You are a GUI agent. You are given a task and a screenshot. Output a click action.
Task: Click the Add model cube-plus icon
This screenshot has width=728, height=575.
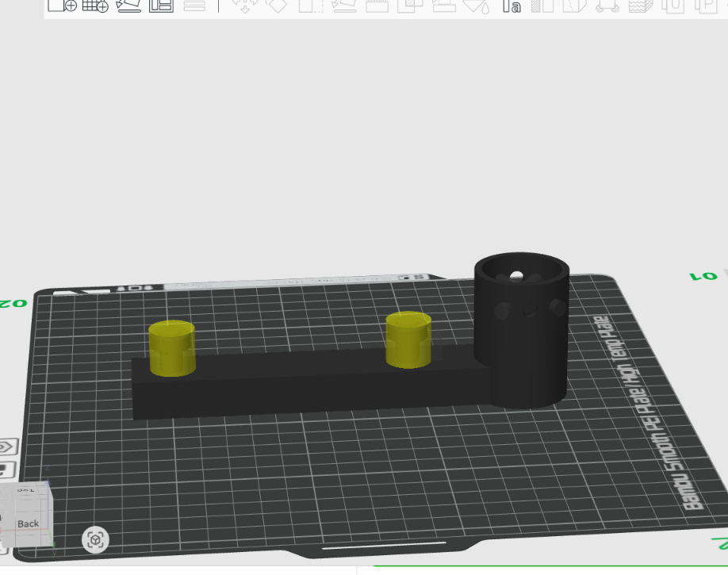click(x=62, y=6)
